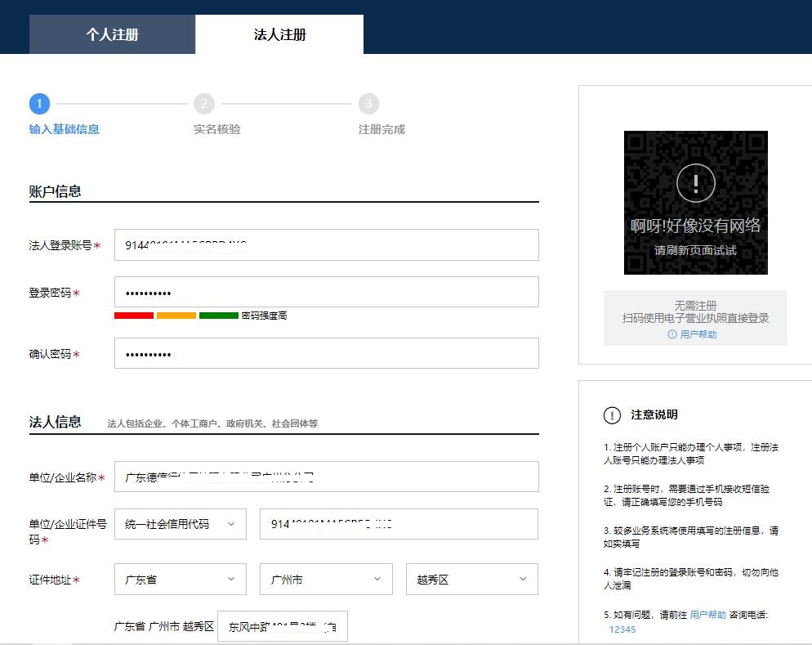The image size is (812, 645).
Task: Click the 啊呀!好像没有网络 message
Action: coord(695,226)
